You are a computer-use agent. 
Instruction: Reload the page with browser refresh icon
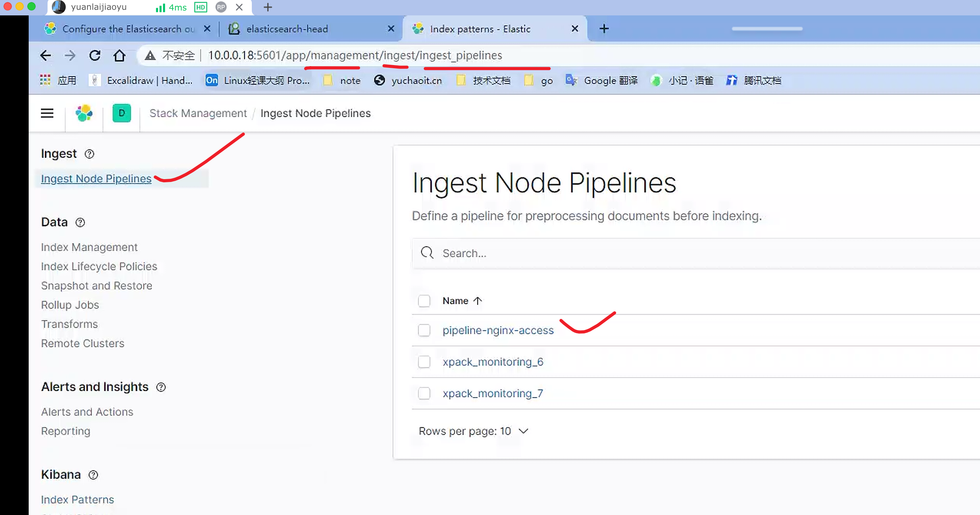[95, 56]
